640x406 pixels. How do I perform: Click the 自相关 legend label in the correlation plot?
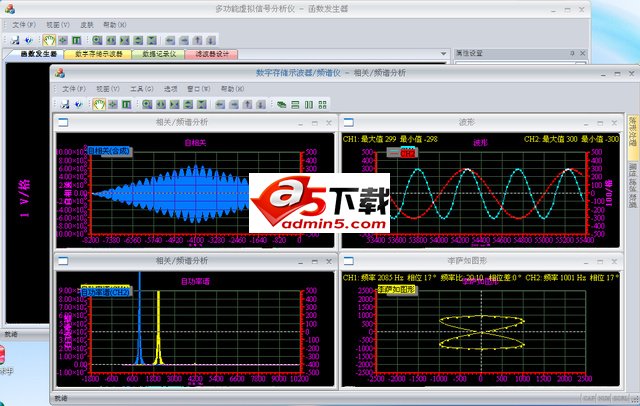pos(109,151)
